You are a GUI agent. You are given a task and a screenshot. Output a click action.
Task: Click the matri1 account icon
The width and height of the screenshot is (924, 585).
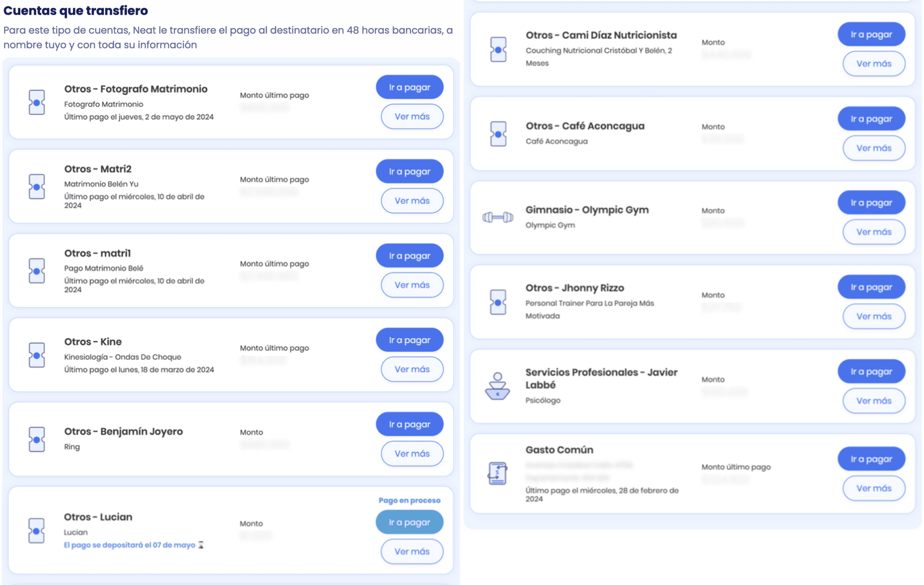click(x=37, y=271)
